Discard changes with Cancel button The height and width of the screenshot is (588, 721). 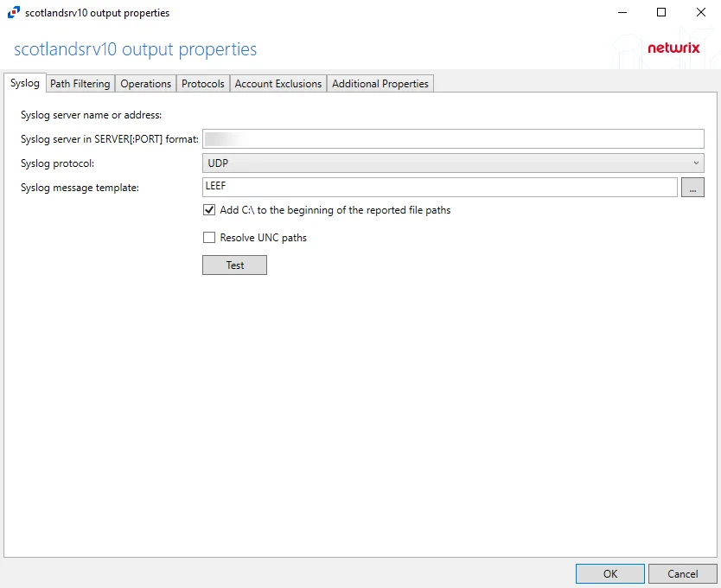tap(682, 574)
